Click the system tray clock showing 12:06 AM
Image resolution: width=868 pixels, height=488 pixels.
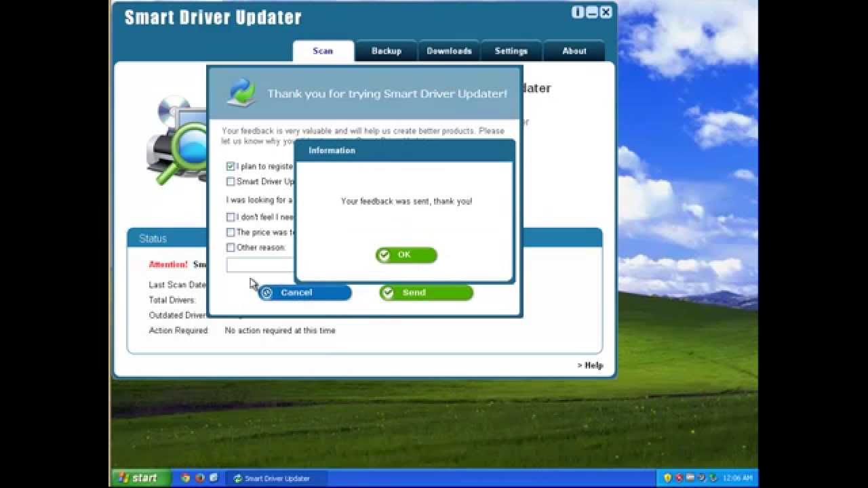738,479
